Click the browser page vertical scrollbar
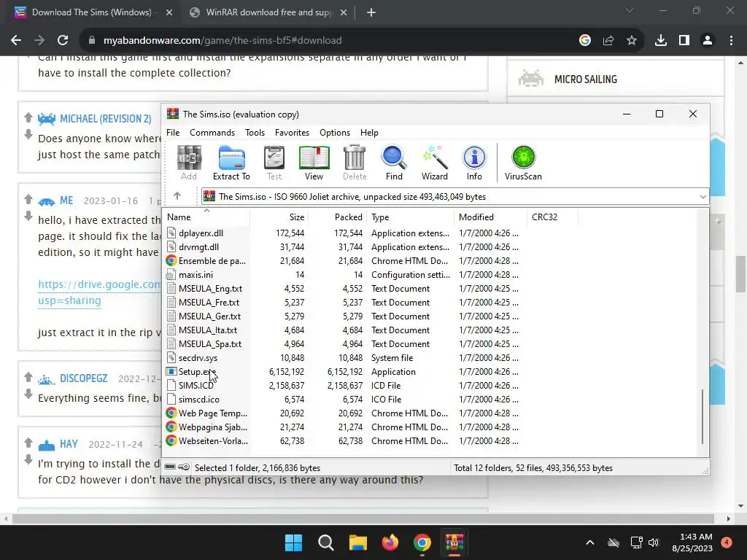This screenshot has height=560, width=747. point(741,274)
